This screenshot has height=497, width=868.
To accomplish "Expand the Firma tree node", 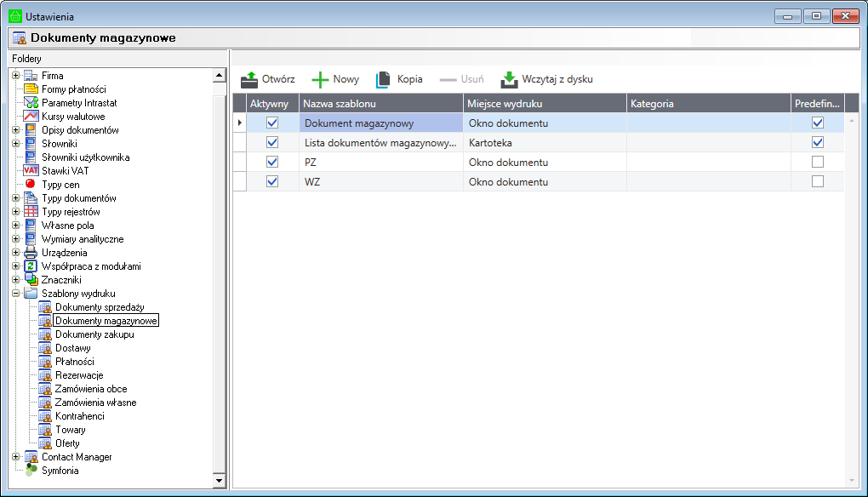I will coord(15,76).
